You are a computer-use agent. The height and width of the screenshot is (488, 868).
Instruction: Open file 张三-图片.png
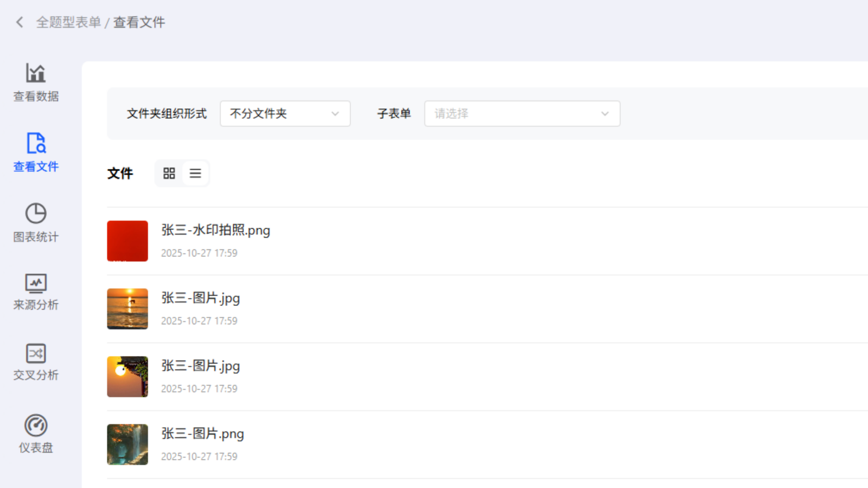(202, 434)
